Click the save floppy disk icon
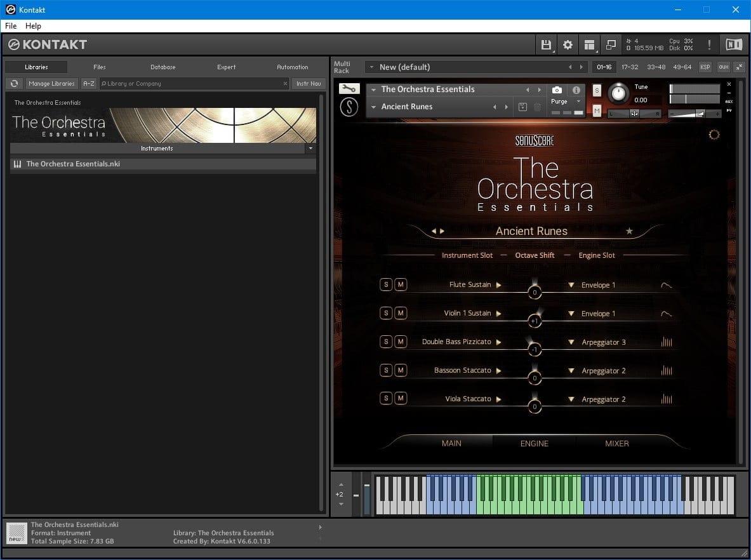 click(x=545, y=44)
